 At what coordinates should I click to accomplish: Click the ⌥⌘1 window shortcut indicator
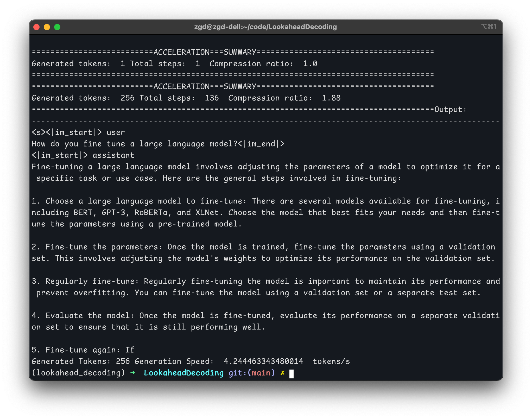click(x=489, y=27)
